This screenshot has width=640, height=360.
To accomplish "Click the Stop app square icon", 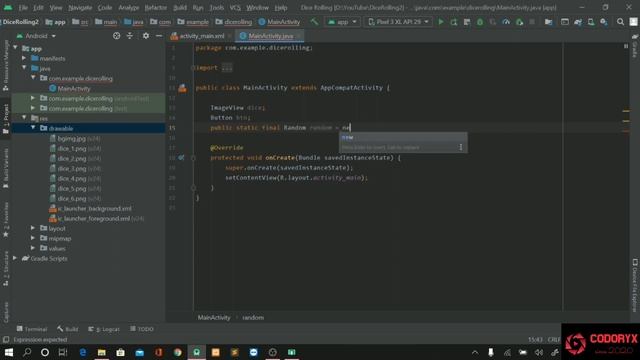I will click(532, 22).
